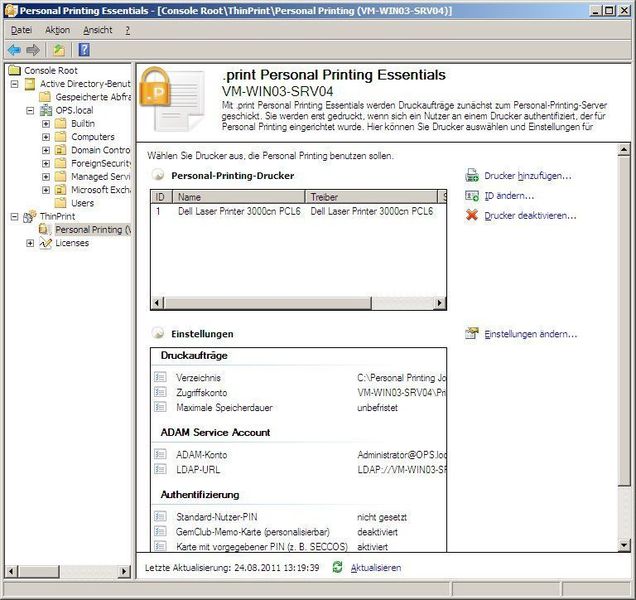The width and height of the screenshot is (636, 600).
Task: Click the red X Drucker deaktivieren icon
Action: point(472,215)
